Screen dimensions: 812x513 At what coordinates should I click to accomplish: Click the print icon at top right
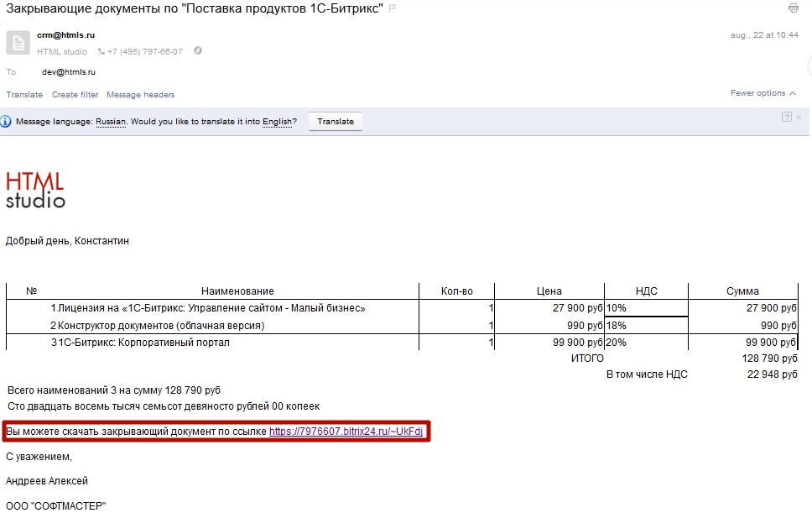(794, 8)
